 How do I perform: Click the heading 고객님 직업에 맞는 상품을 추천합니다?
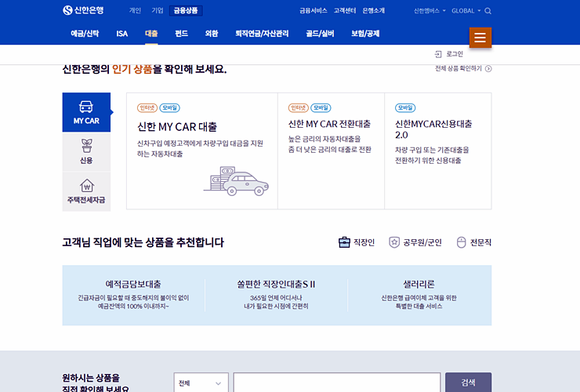click(143, 242)
